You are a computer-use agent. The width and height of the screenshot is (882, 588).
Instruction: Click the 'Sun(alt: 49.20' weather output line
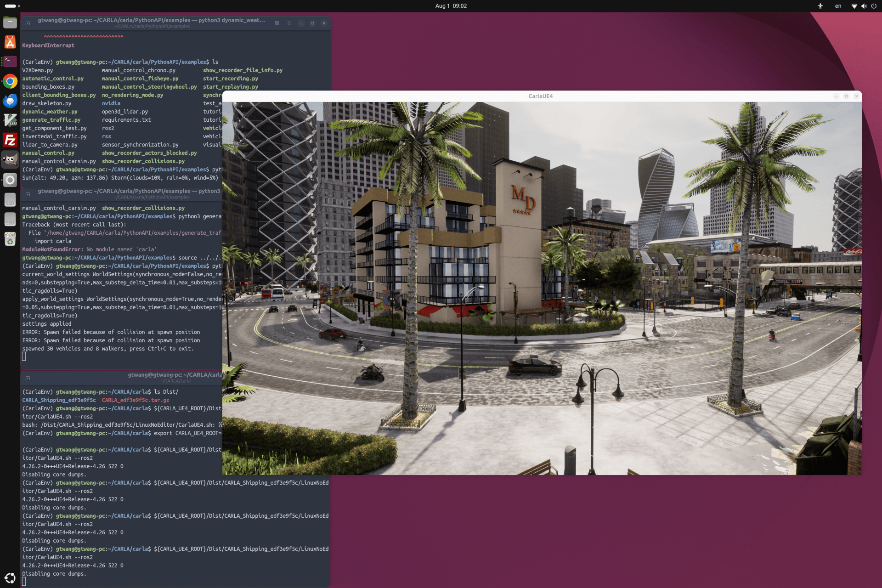[x=120, y=178]
